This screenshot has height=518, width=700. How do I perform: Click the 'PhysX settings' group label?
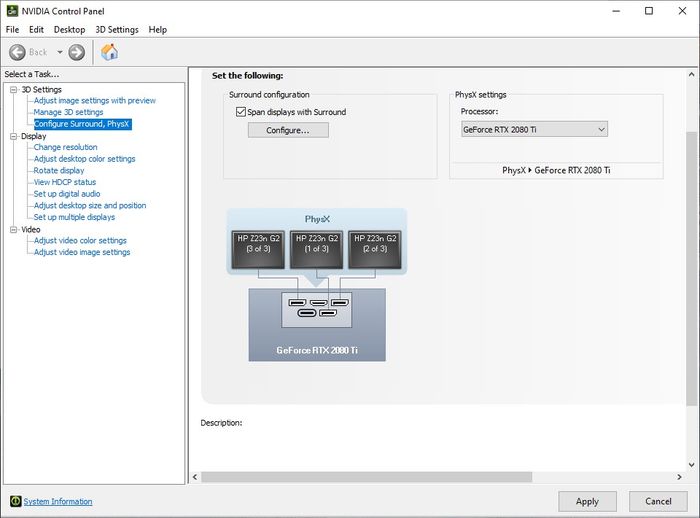point(480,95)
